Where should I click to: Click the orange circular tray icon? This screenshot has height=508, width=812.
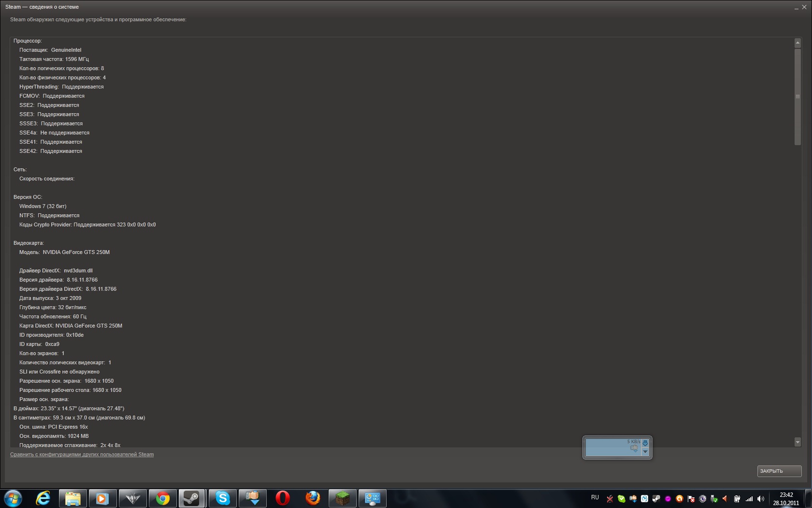tap(680, 499)
